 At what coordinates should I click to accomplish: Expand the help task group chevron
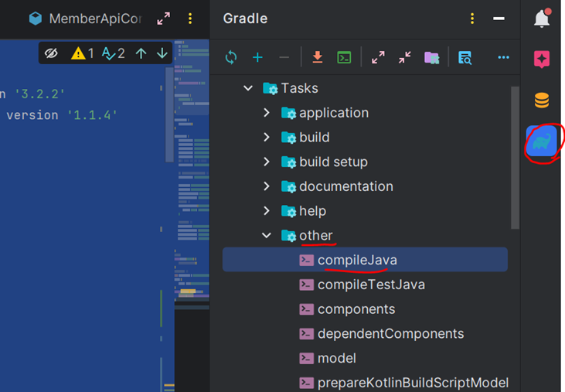(x=267, y=211)
